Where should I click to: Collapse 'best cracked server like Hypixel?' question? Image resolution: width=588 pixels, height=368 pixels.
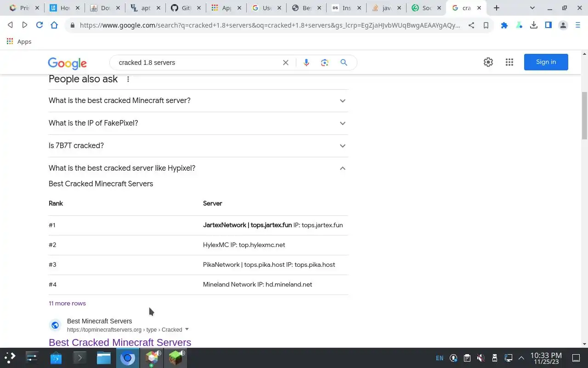[198, 168]
